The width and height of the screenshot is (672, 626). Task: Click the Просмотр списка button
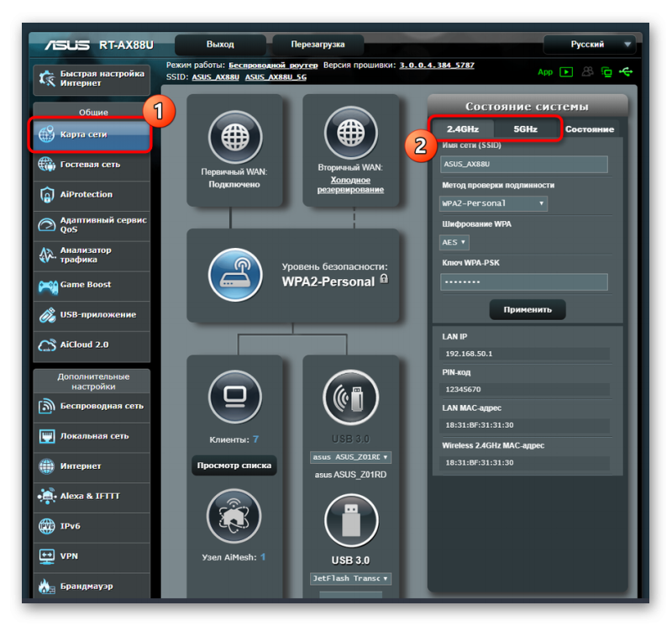point(234,466)
